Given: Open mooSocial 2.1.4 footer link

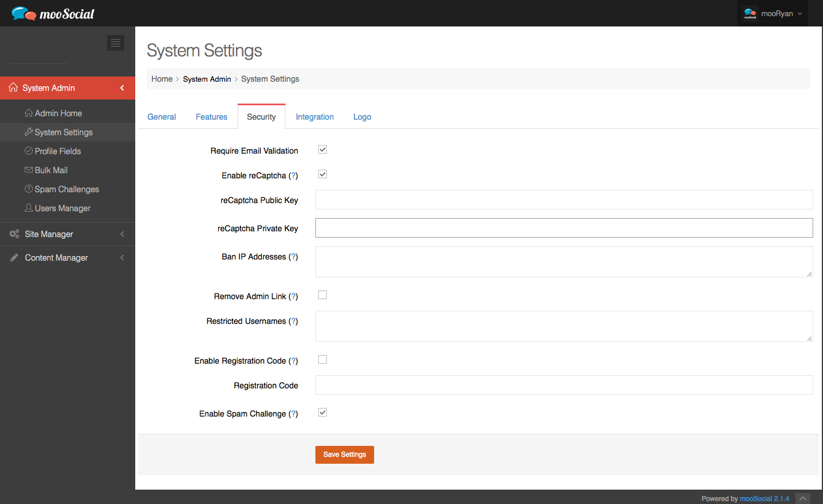Looking at the screenshot, I should [x=764, y=499].
